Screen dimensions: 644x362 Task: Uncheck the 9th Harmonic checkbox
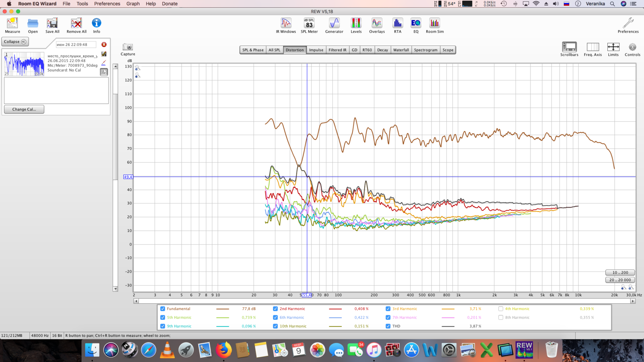(x=163, y=326)
